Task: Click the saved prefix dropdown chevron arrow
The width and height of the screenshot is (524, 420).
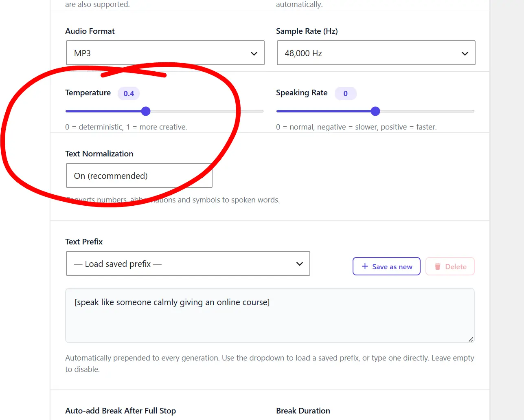Action: point(300,264)
